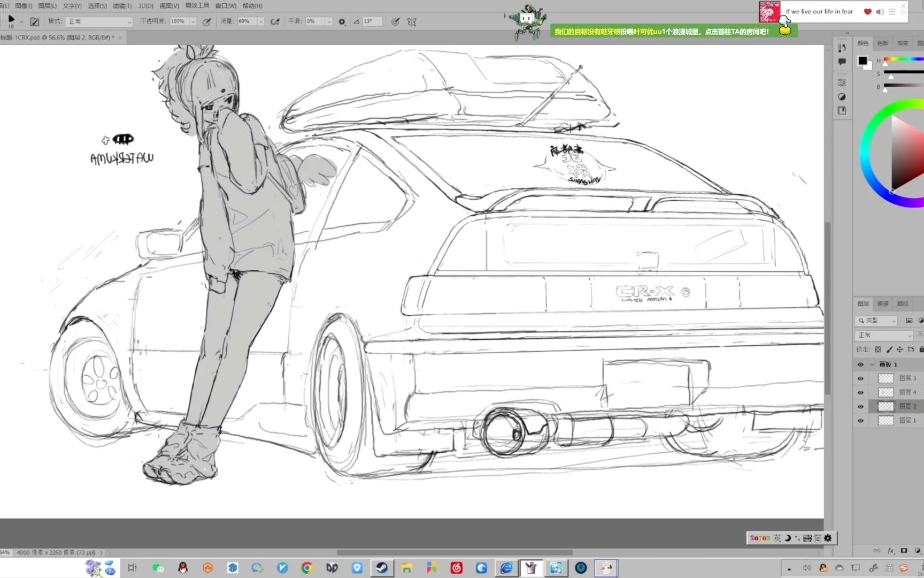Expand the brush preset picker arrow

(21, 22)
